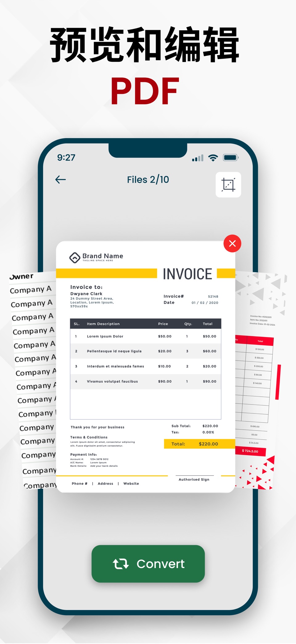296x644 pixels.
Task: Tap the back arrow icon
Action: (60, 180)
